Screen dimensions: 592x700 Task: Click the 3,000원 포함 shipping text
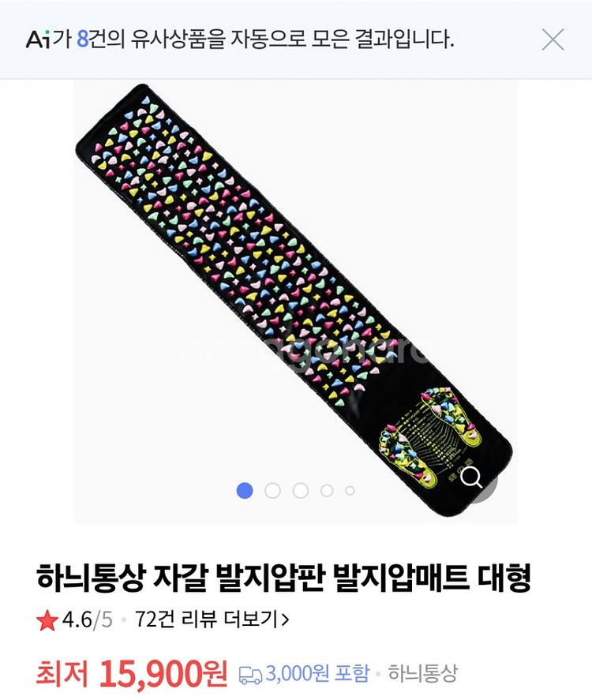(318, 673)
